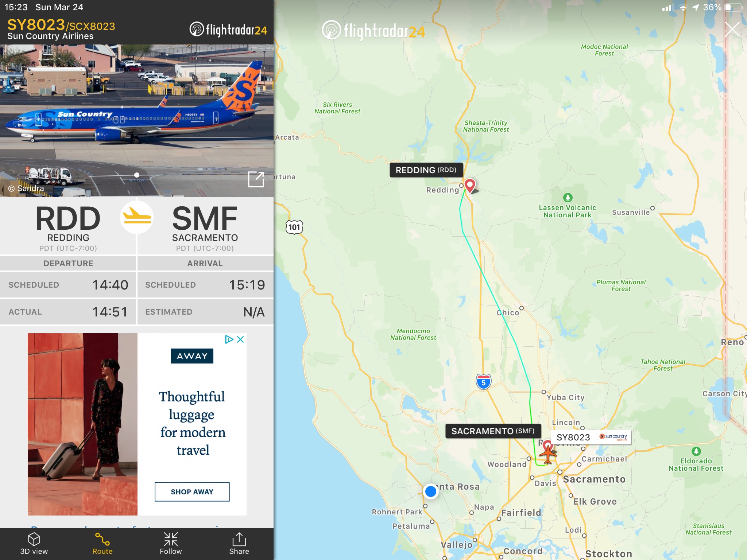Tap the blue current location dot
747x560 pixels.
point(431,491)
